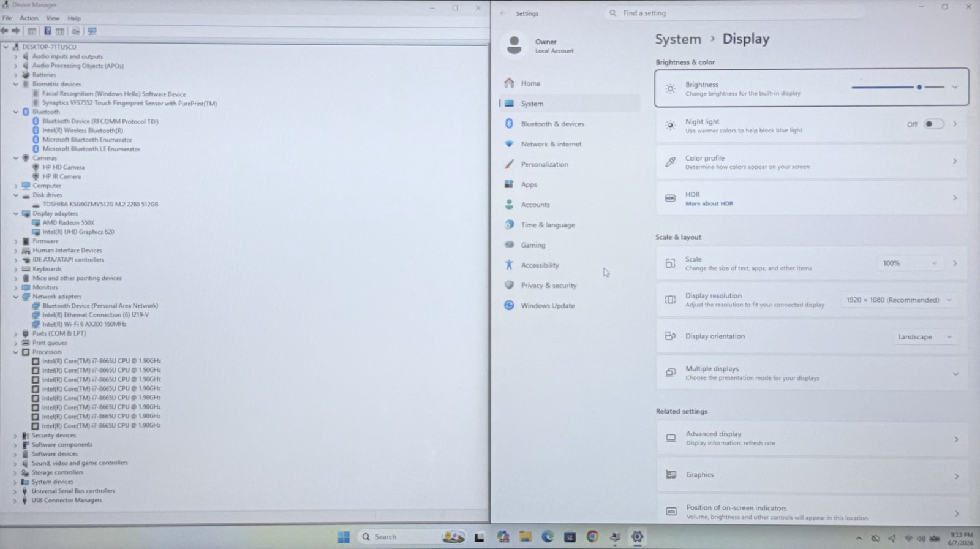Open Graphics settings
The height and width of the screenshot is (549, 980).
coord(812,475)
